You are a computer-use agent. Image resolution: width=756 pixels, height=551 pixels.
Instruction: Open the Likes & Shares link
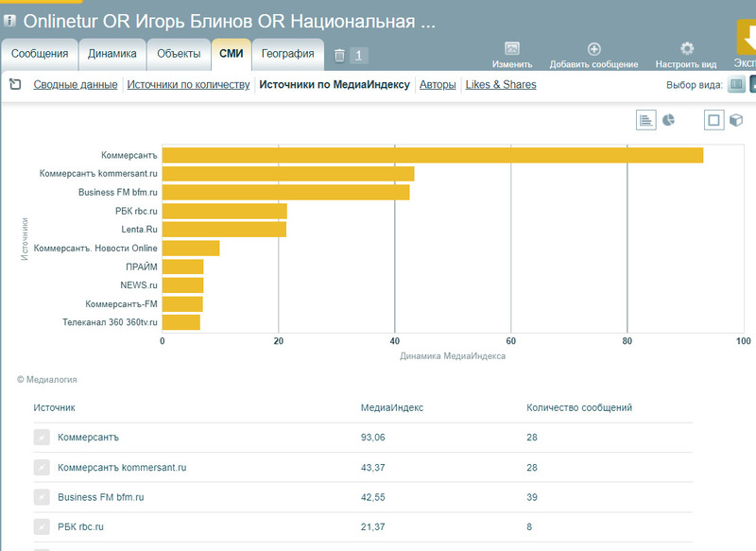point(501,85)
